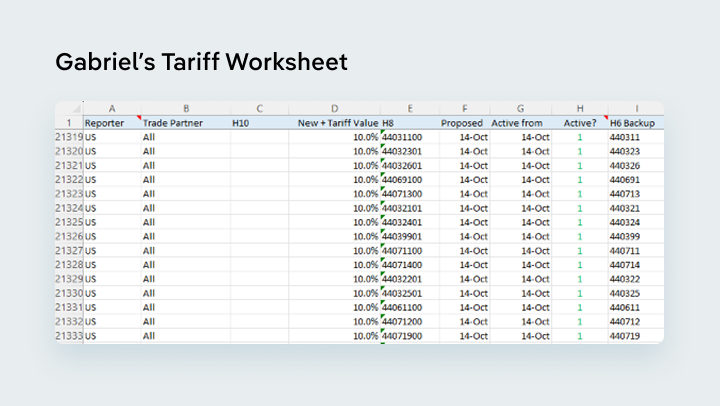This screenshot has height=406, width=720.
Task: Select column I header
Action: pyautogui.click(x=634, y=108)
